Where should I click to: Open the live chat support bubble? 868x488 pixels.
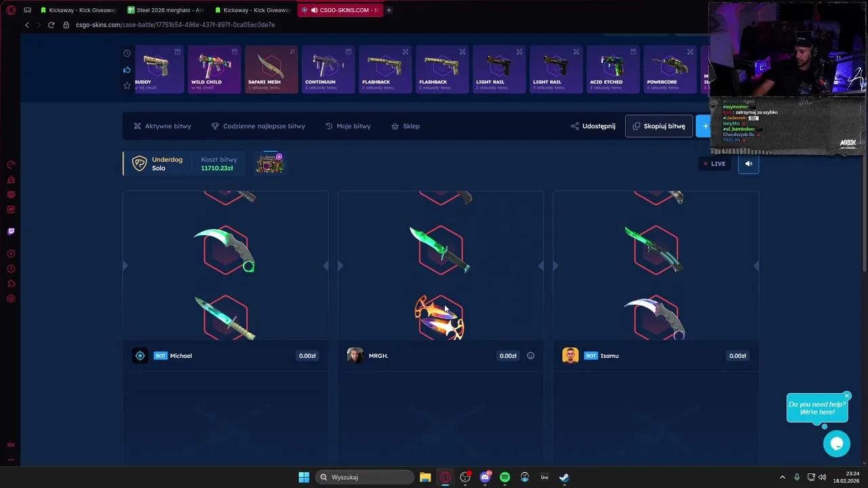836,444
